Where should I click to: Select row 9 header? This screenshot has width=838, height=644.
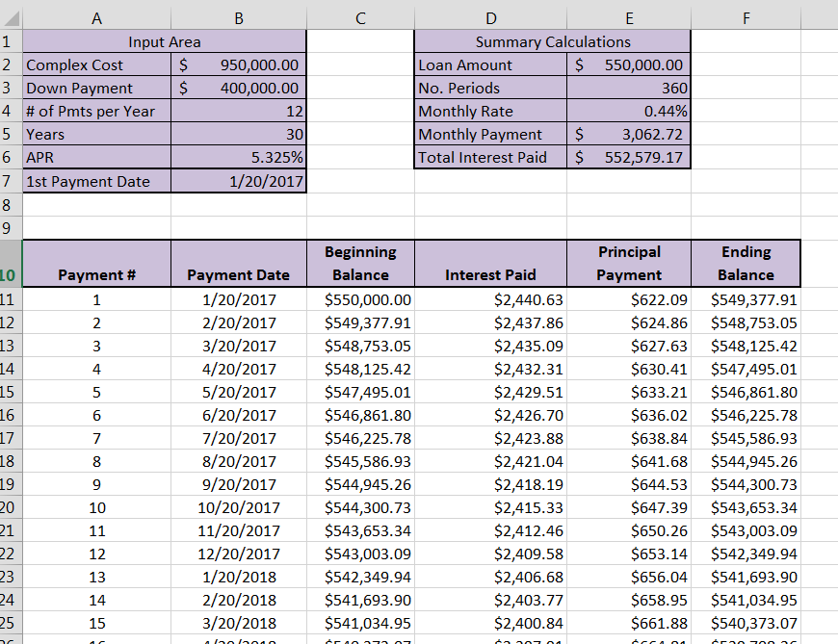click(11, 228)
